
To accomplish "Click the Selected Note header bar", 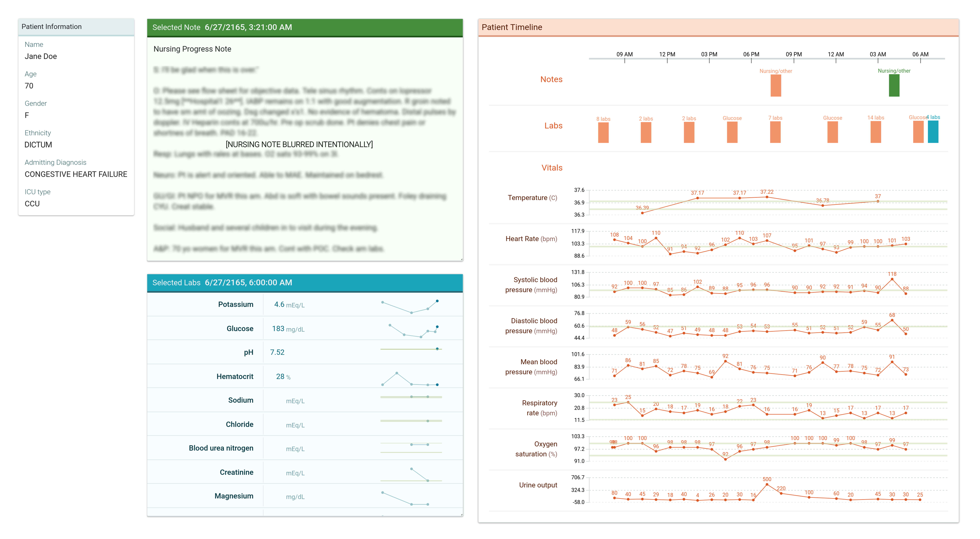I will [304, 27].
